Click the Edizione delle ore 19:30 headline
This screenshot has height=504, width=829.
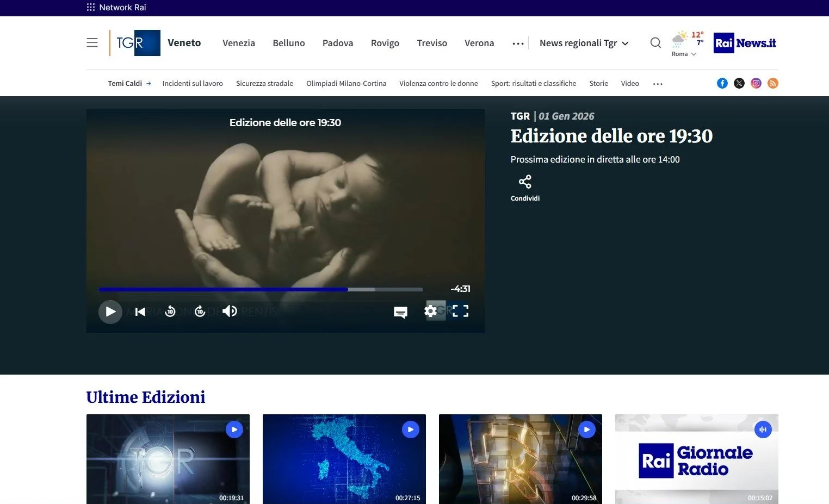pyautogui.click(x=611, y=136)
